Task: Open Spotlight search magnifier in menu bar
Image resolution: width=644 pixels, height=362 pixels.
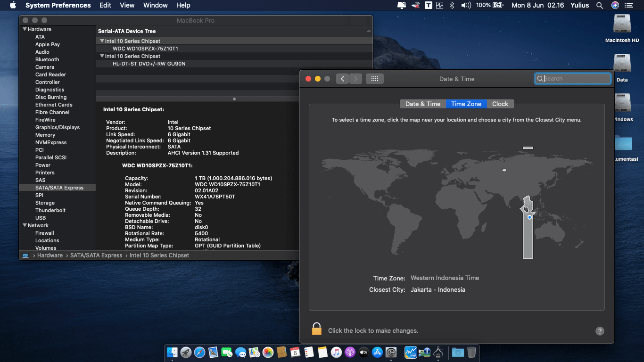Action: [x=600, y=5]
